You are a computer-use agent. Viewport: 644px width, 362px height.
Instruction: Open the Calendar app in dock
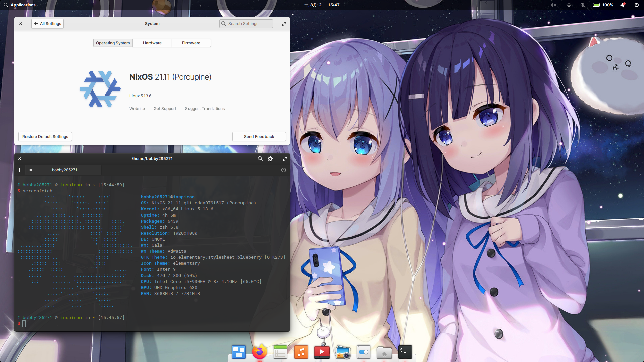pyautogui.click(x=280, y=352)
